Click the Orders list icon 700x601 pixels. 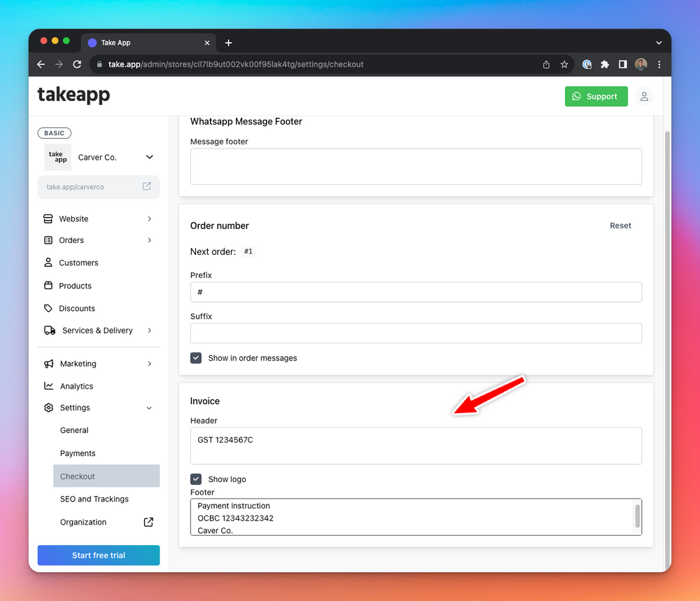(48, 240)
